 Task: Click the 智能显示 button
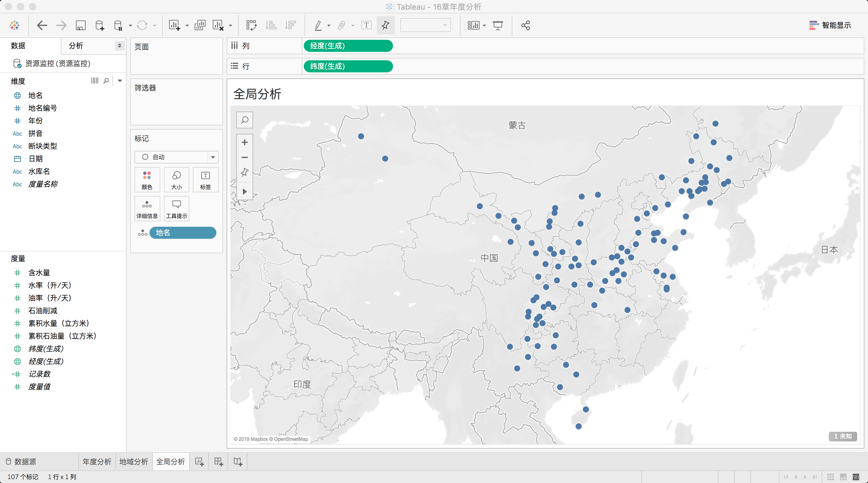pos(830,25)
